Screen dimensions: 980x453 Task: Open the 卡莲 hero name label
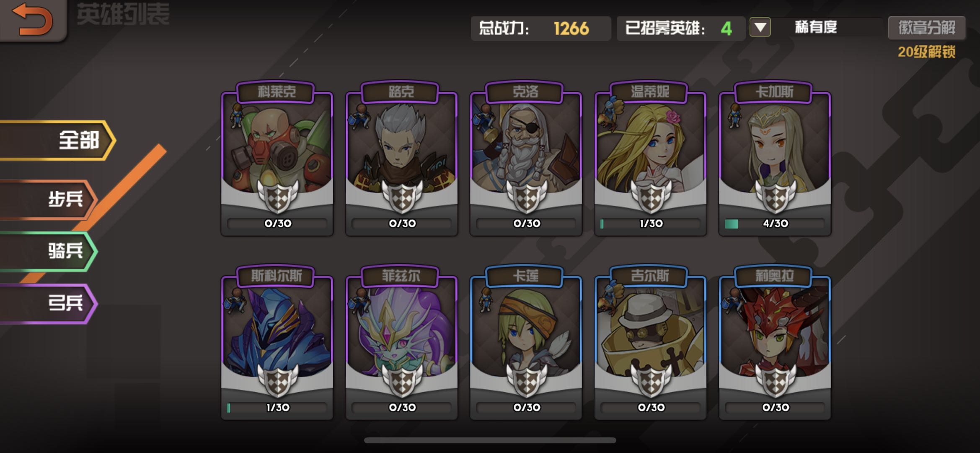click(526, 276)
